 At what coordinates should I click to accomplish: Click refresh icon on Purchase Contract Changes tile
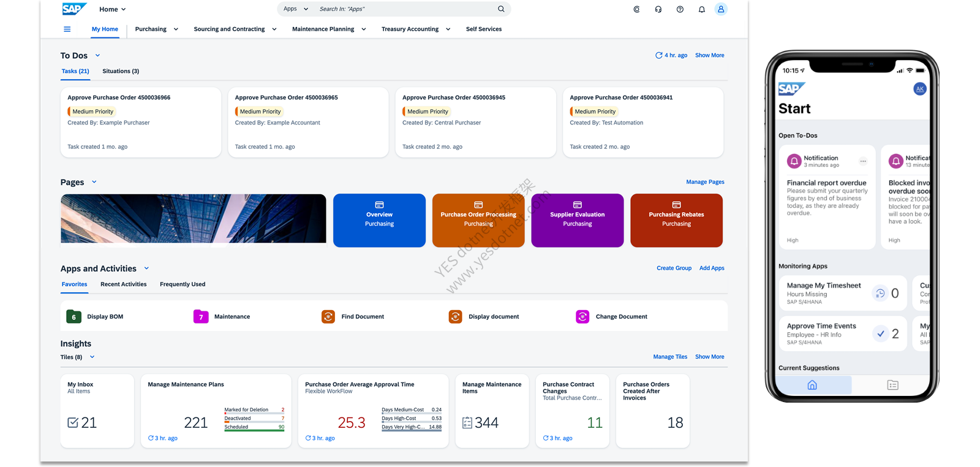[546, 438]
